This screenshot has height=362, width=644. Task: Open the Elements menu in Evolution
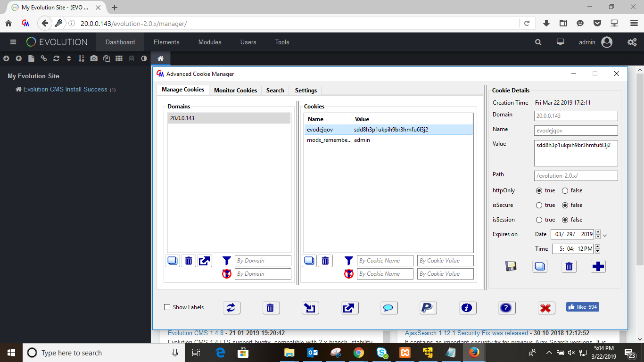click(166, 42)
